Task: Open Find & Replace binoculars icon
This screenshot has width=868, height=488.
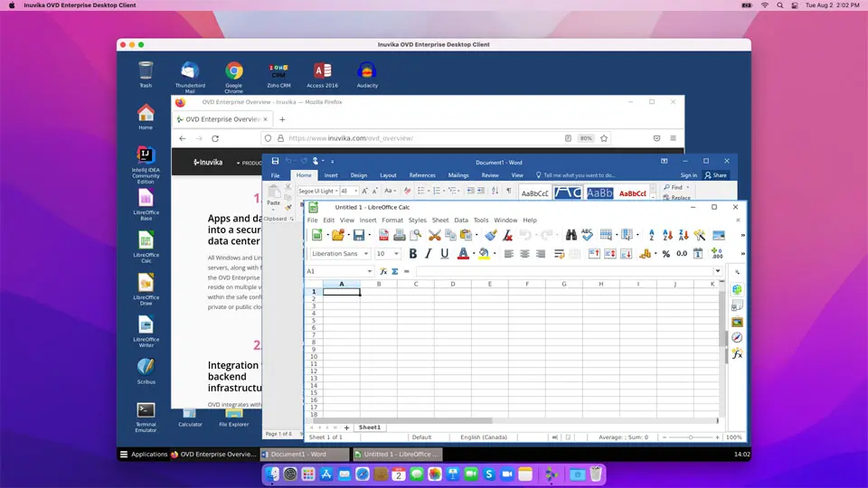Action: [571, 235]
